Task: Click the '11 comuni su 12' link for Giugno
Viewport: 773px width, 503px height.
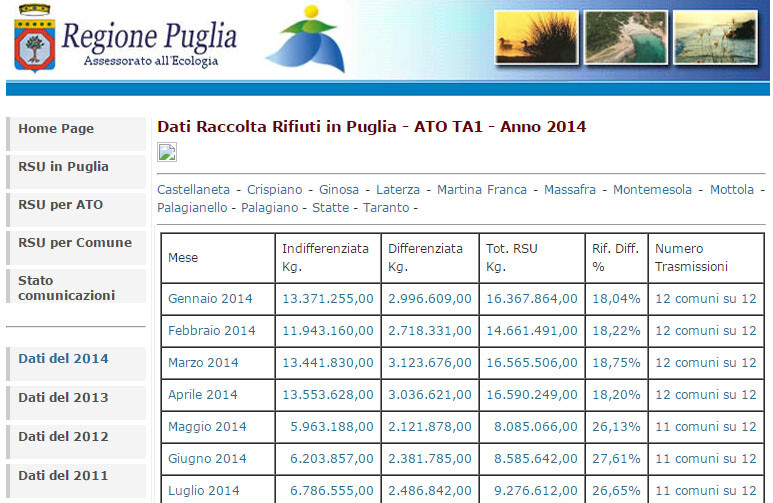Action: click(705, 459)
